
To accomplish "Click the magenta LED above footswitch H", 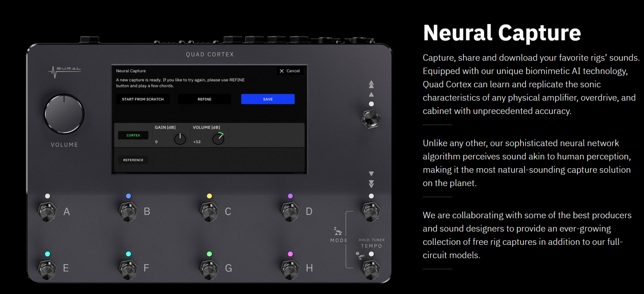I will tap(290, 254).
